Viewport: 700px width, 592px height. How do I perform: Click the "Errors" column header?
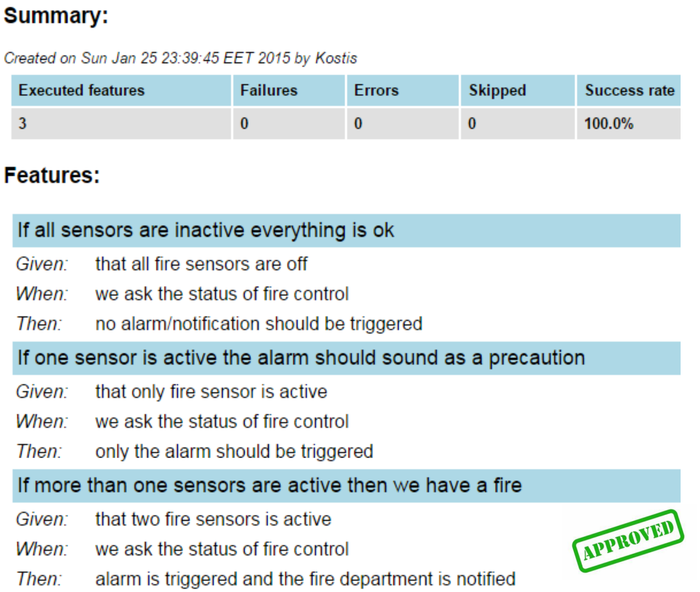(376, 90)
